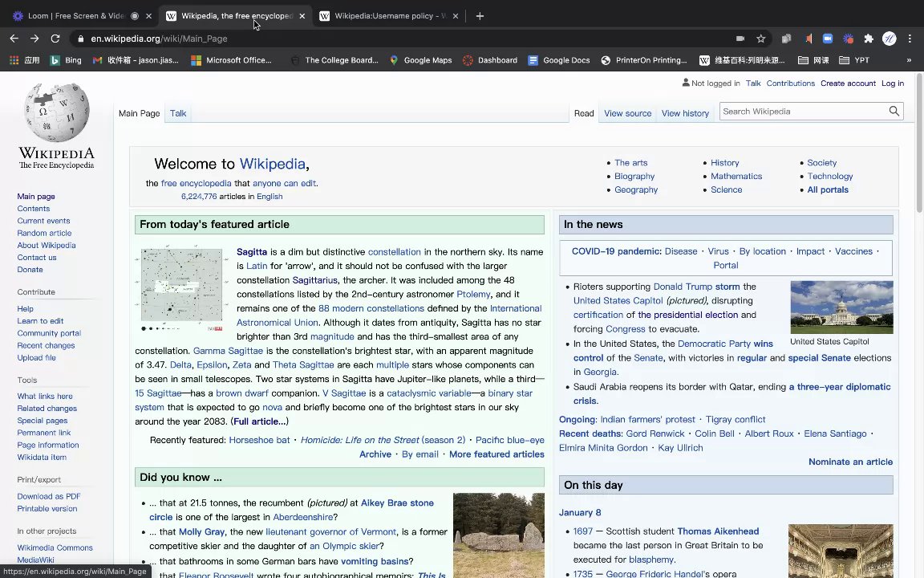
Task: Click the camera icon in address bar
Action: (740, 39)
